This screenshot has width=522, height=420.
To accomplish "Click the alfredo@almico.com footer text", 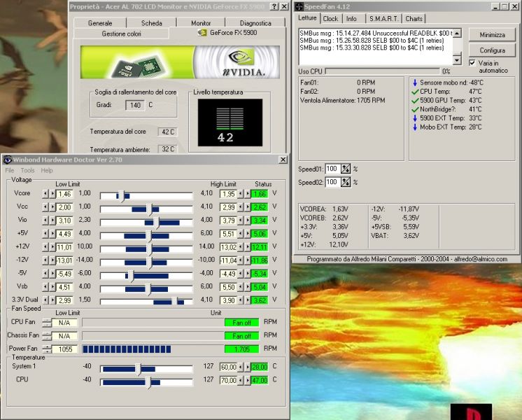I will tap(481, 259).
